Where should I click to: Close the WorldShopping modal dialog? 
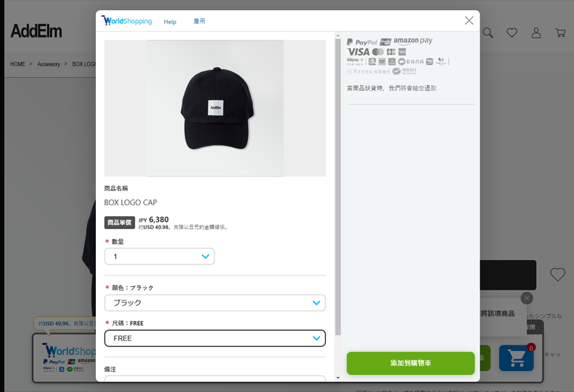[x=469, y=20]
